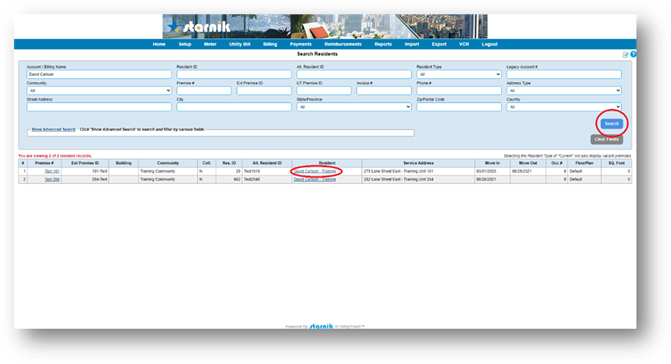
Task: Click the Starnik logo in header banner
Action: tap(199, 27)
